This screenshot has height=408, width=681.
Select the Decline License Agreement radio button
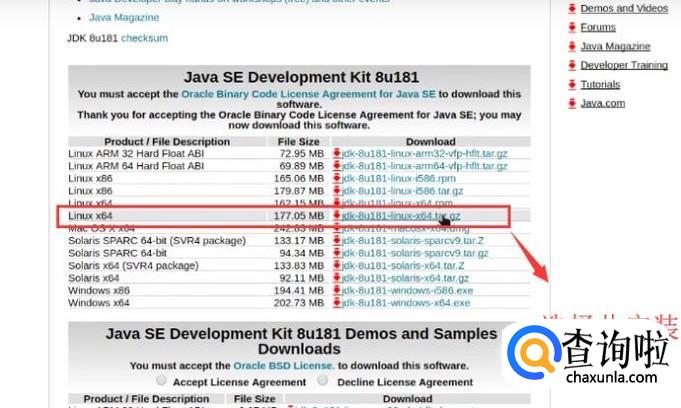coord(323,381)
